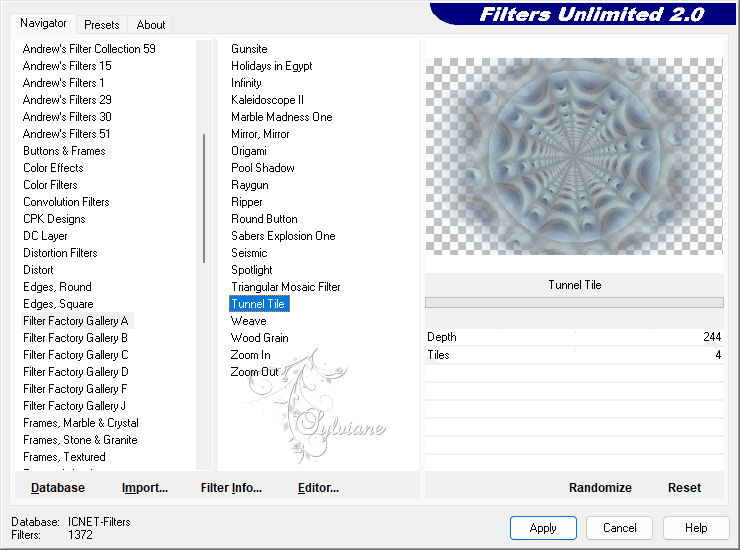Select Andrew's Filters 29 category
Viewport: 740px width, 550px height.
(67, 100)
